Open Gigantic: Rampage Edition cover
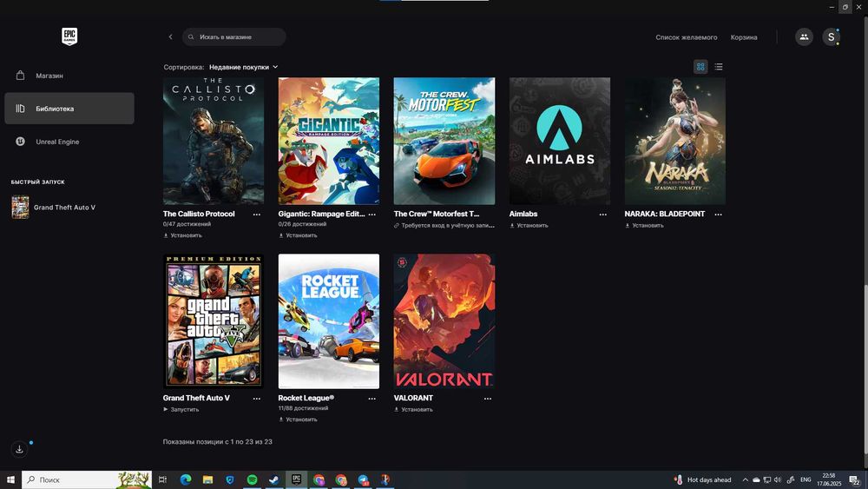This screenshot has width=868, height=489. pyautogui.click(x=329, y=142)
